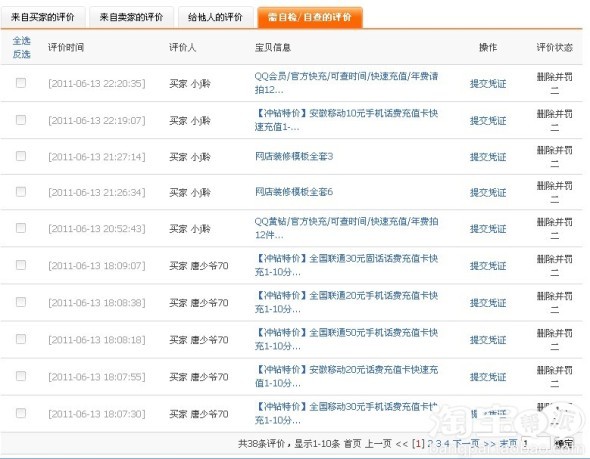590x459 pixels.
Task: Open the 网店装修模板全套6 item link
Action: [294, 192]
